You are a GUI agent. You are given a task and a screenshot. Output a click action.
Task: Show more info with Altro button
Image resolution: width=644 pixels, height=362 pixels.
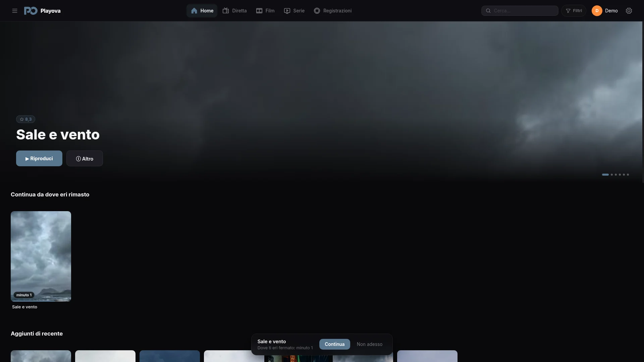85,158
